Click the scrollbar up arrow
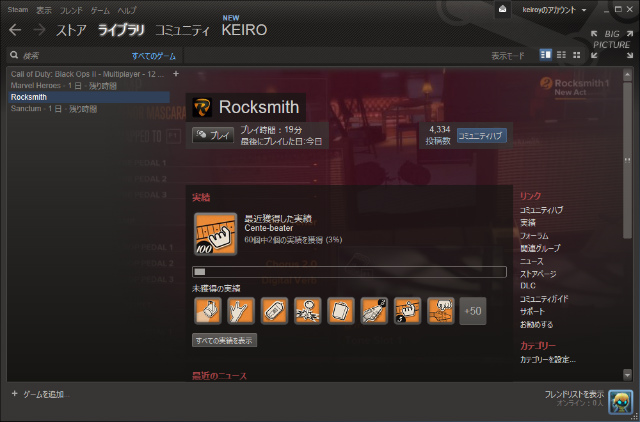 pos(628,75)
